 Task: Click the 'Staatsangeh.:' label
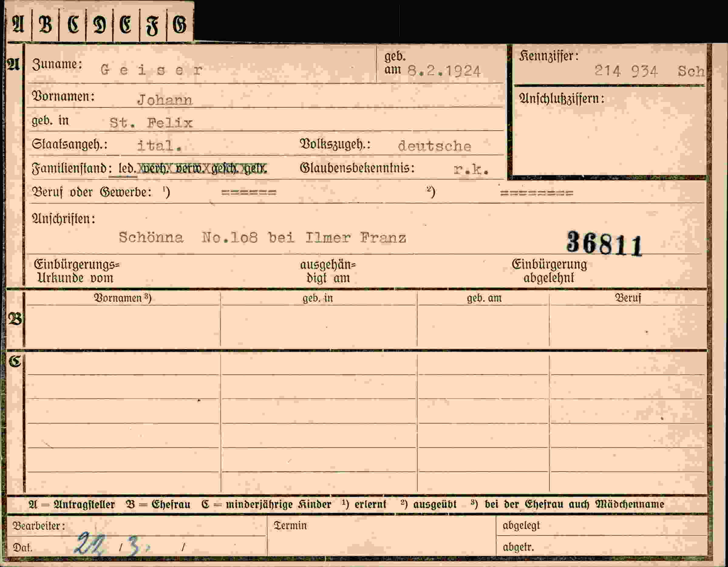[70, 145]
